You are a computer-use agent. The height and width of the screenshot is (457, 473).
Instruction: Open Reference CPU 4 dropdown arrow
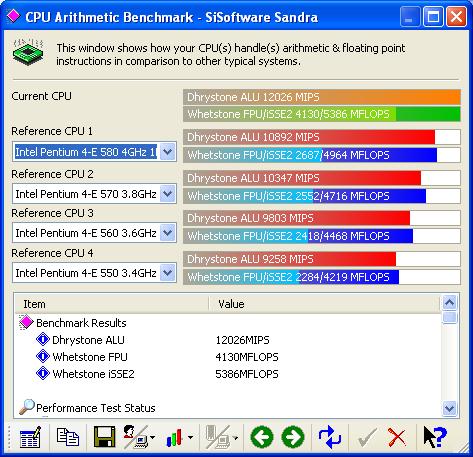pyautogui.click(x=168, y=273)
